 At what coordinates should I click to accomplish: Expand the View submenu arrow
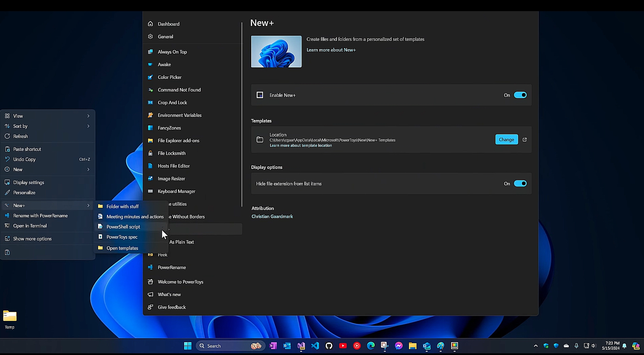tap(88, 116)
